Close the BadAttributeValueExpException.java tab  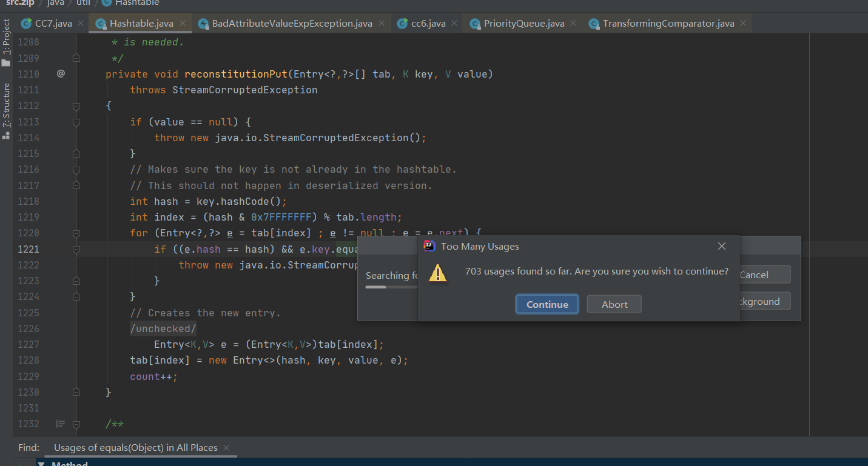coord(381,24)
